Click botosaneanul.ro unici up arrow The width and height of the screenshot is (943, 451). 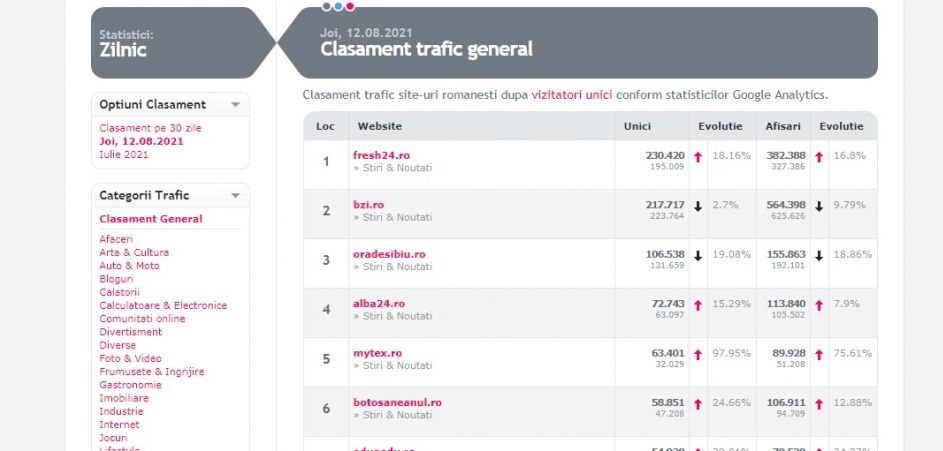coord(698,403)
